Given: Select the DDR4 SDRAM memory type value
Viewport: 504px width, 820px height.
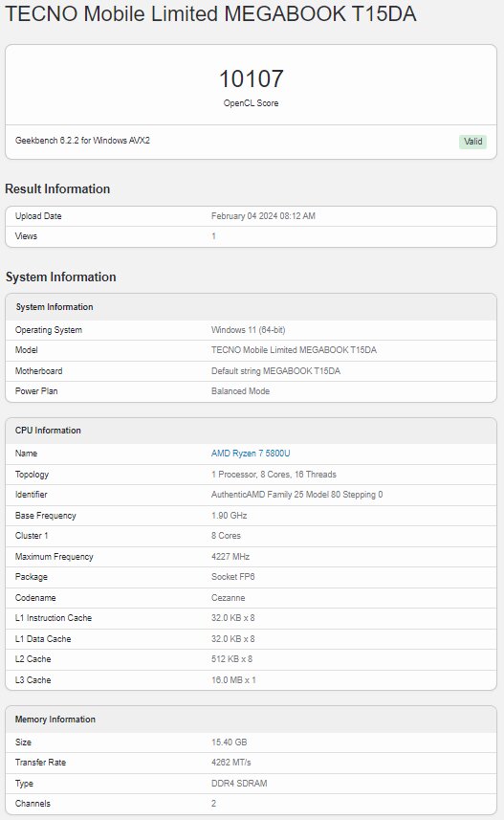Looking at the screenshot, I should [239, 784].
